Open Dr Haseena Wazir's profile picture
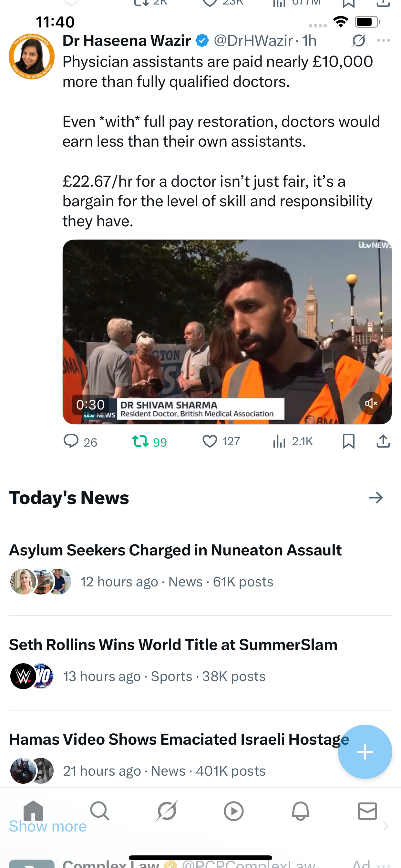The width and height of the screenshot is (401, 868). 32,56
